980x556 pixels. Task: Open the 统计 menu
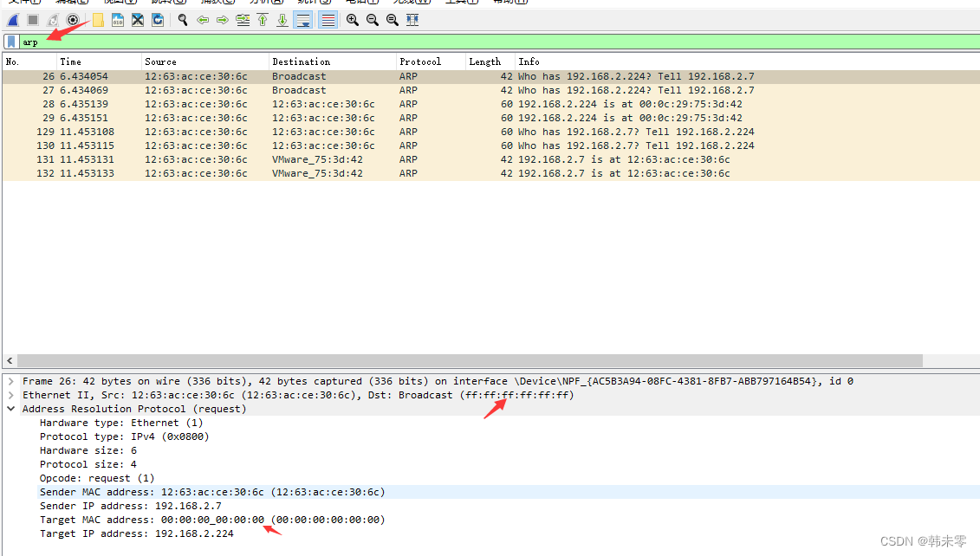pyautogui.click(x=309, y=3)
